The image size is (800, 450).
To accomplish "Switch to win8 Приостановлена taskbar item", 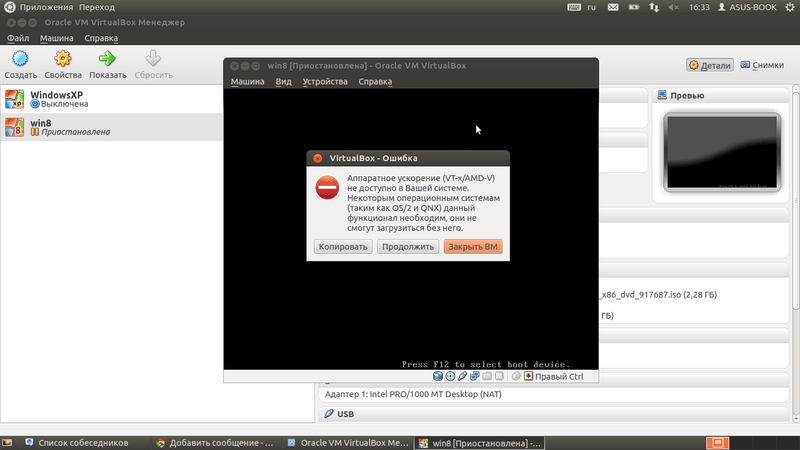I will [481, 443].
